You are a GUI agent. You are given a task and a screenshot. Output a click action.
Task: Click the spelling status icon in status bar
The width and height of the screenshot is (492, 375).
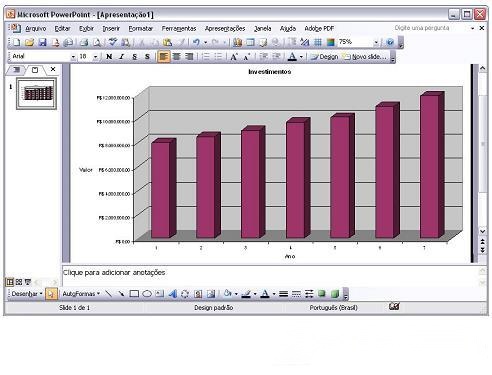click(394, 306)
